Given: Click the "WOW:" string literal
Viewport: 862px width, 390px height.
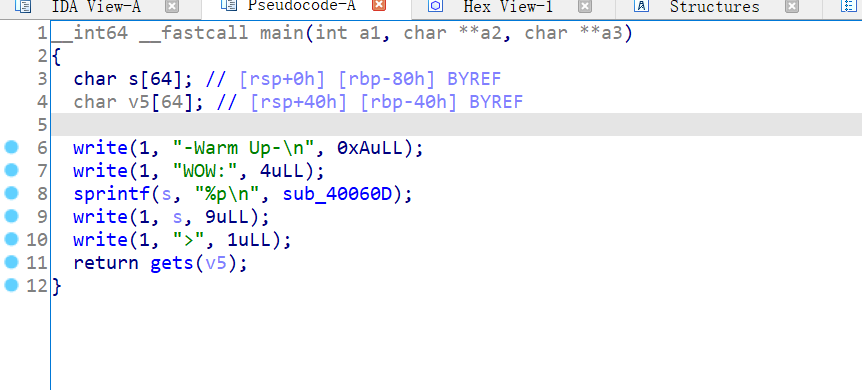Looking at the screenshot, I should pyautogui.click(x=205, y=172).
